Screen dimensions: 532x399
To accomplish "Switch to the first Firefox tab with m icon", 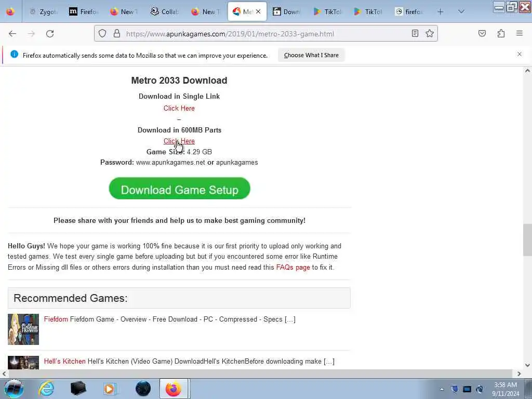I will [84, 12].
